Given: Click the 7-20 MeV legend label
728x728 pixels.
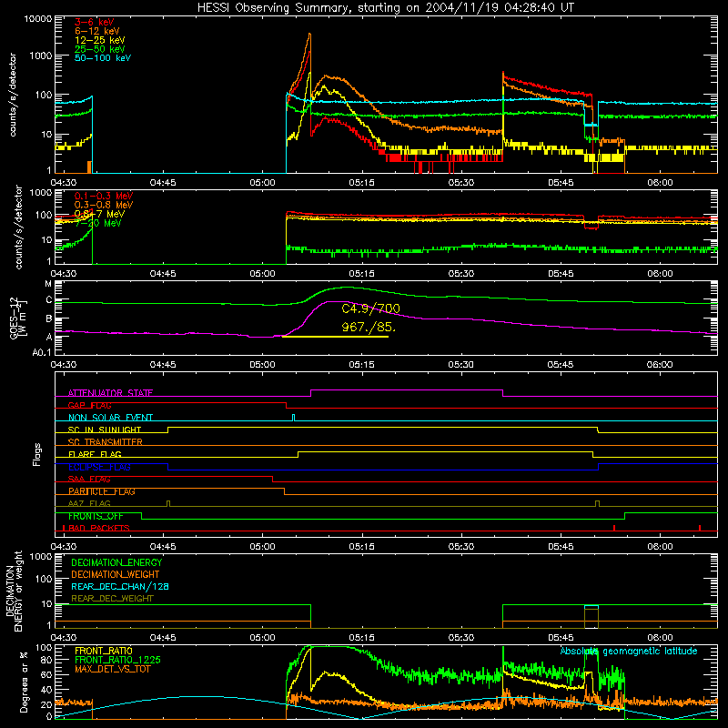Looking at the screenshot, I should (x=98, y=223).
